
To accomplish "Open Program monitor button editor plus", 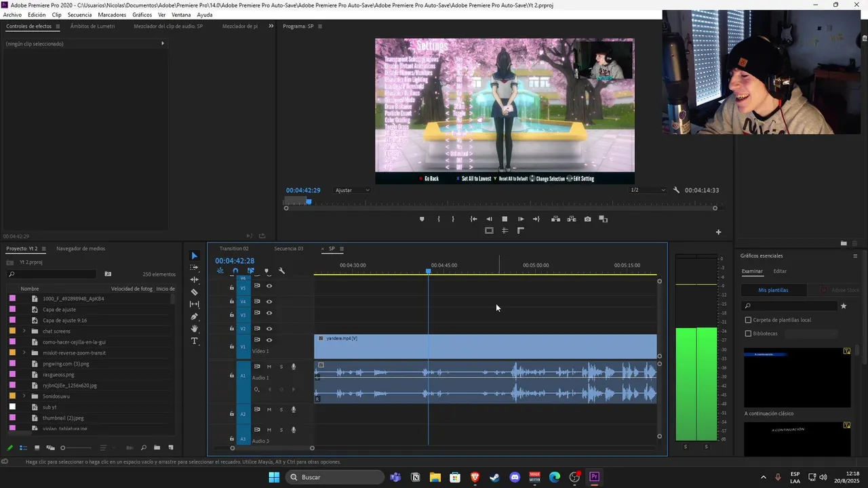I will click(719, 232).
